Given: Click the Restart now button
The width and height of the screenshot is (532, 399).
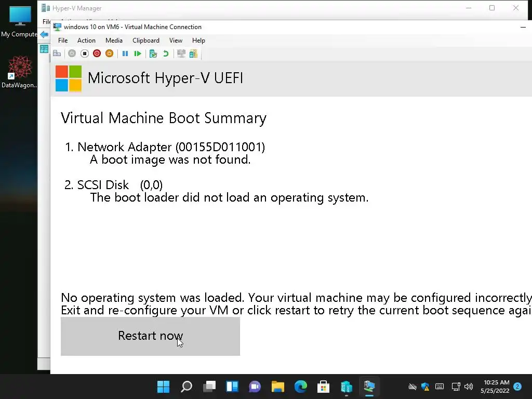Looking at the screenshot, I should tap(150, 336).
